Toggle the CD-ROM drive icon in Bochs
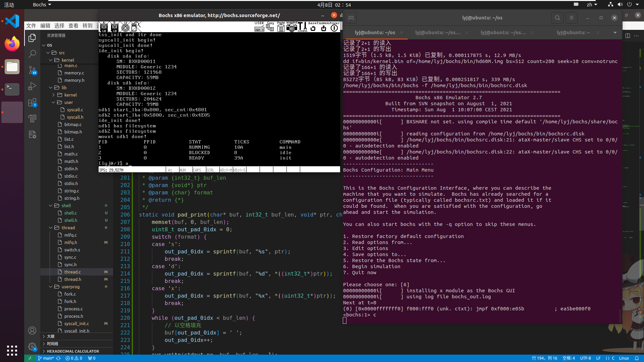The width and height of the screenshot is (644, 362). click(125, 27)
